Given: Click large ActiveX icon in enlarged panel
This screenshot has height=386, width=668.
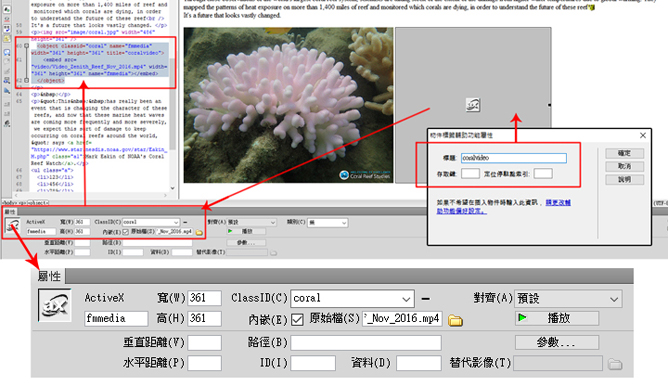Looking at the screenshot, I should pos(55,305).
